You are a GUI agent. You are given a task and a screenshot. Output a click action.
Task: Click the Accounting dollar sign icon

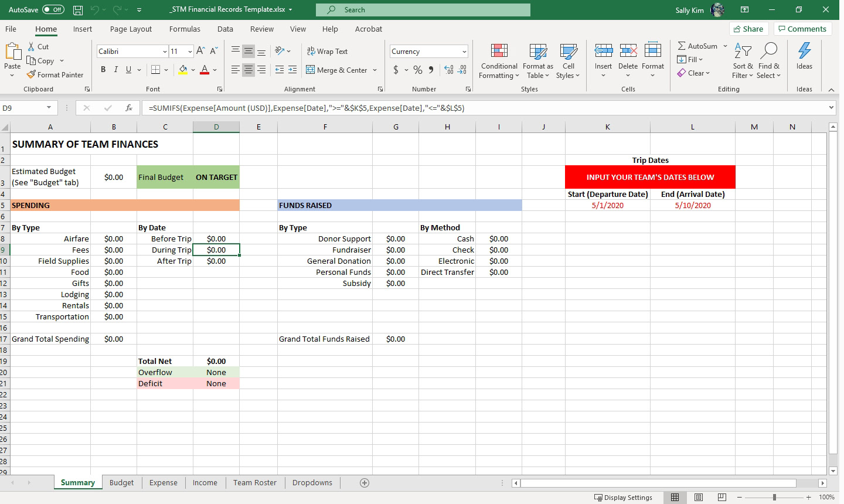396,70
